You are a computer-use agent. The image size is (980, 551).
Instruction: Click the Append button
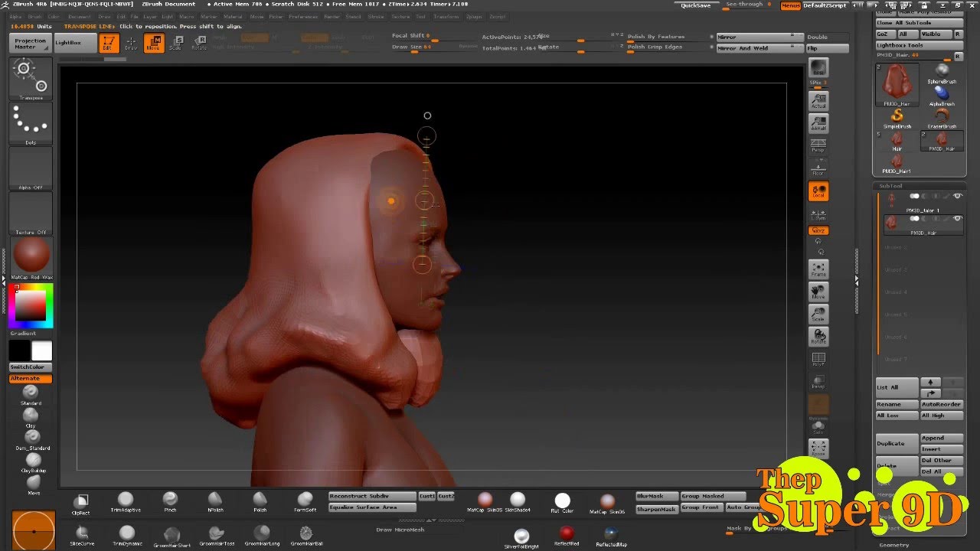tap(942, 438)
